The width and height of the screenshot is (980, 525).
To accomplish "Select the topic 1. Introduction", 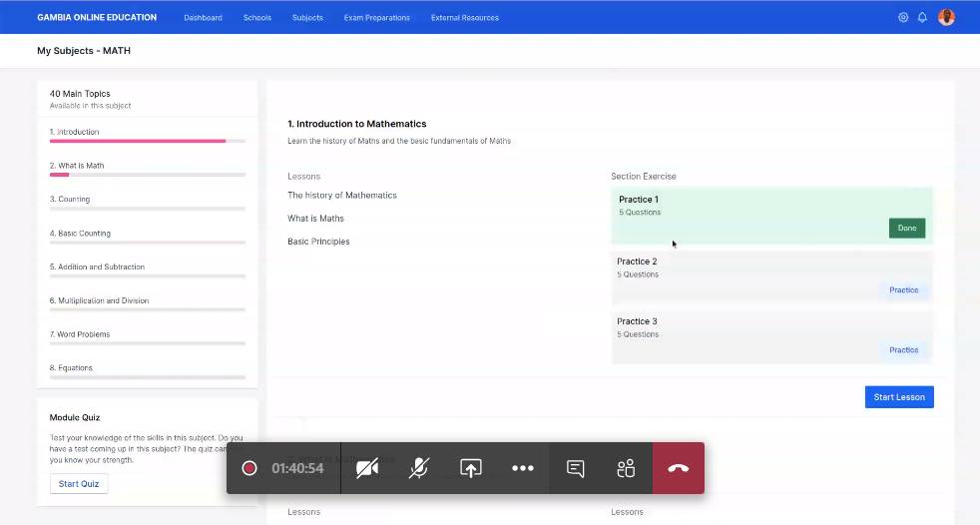I will [75, 132].
